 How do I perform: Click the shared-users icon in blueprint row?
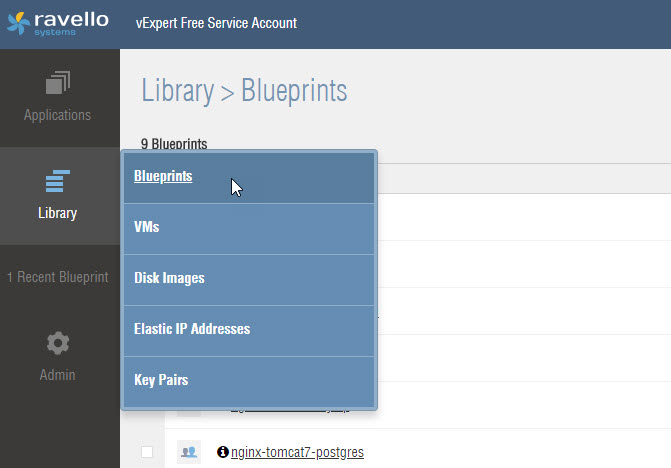pos(189,452)
